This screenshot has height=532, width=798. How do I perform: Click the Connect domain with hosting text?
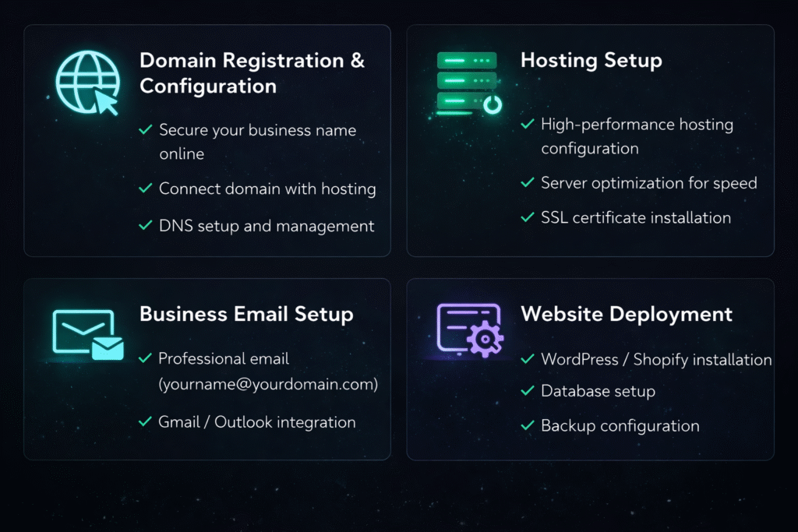click(267, 188)
